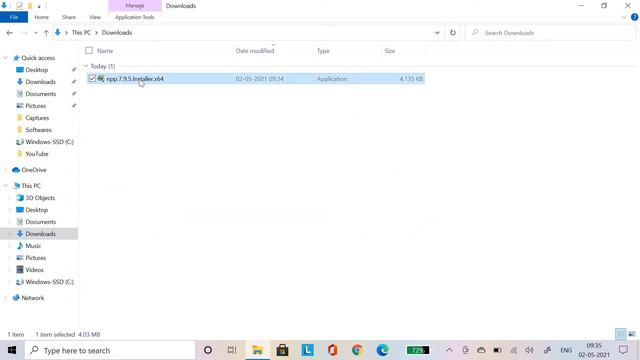The height and width of the screenshot is (360, 640).
Task: Expand the ribbon with the chevron
Action: 624,17
